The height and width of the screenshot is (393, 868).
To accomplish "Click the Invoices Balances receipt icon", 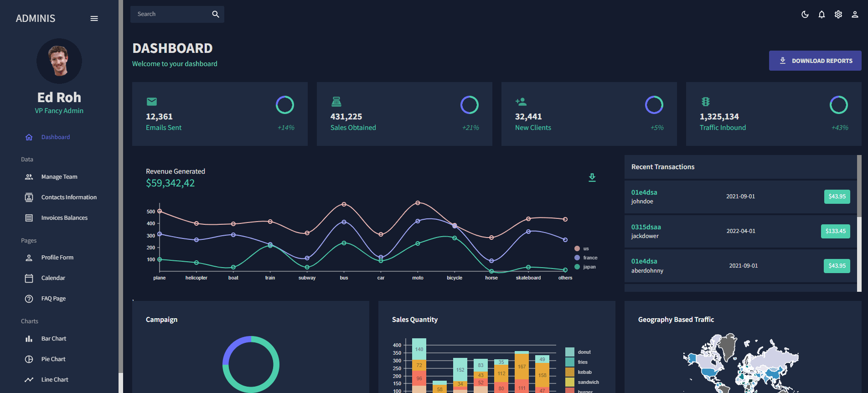I will (29, 218).
